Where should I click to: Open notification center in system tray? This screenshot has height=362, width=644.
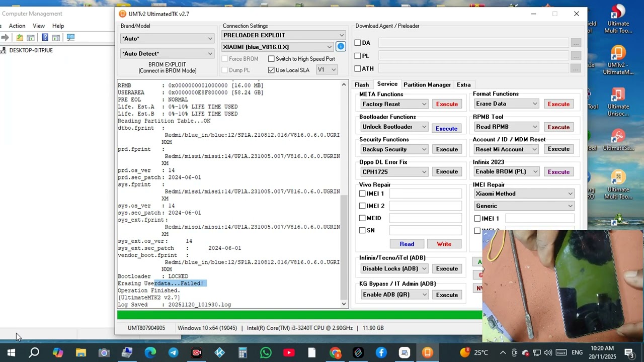629,353
